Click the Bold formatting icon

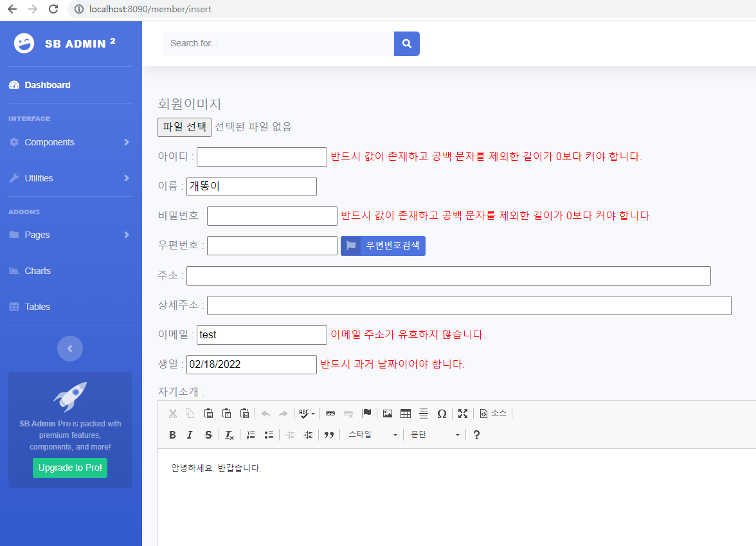coord(172,435)
